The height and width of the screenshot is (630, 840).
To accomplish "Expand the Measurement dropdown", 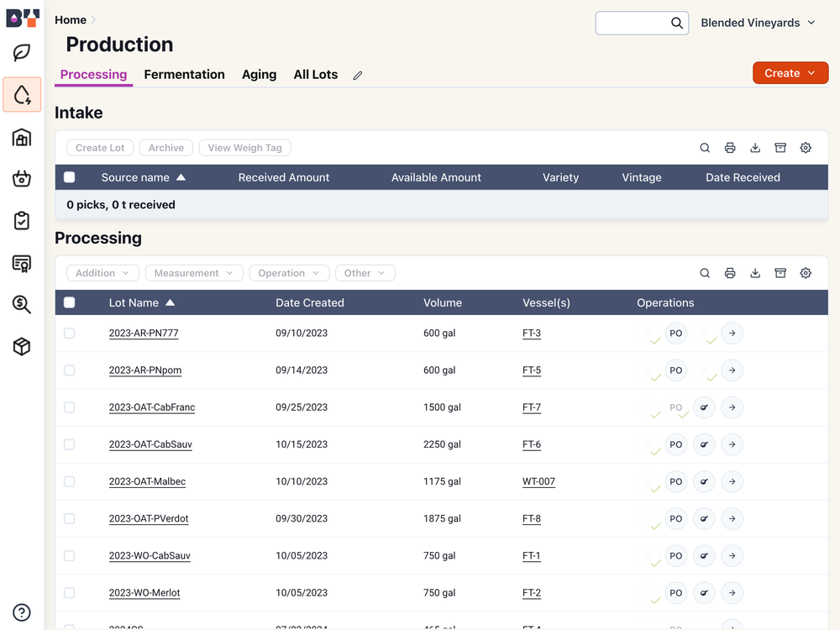I will point(195,273).
